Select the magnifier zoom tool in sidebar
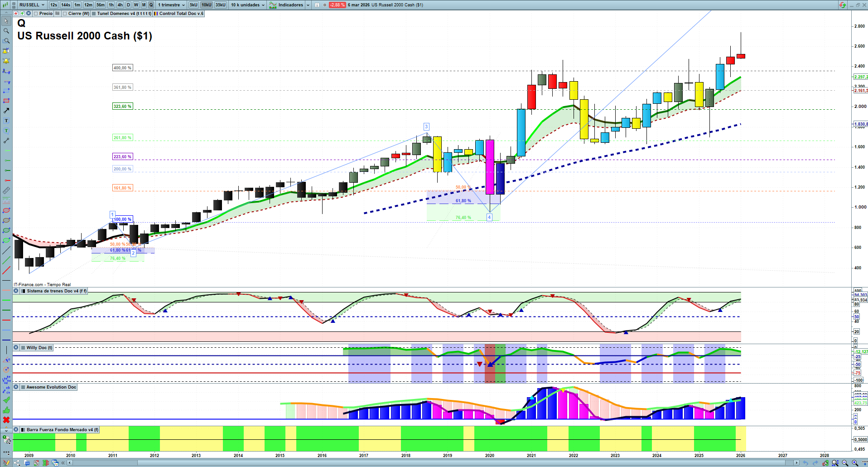 (x=6, y=31)
